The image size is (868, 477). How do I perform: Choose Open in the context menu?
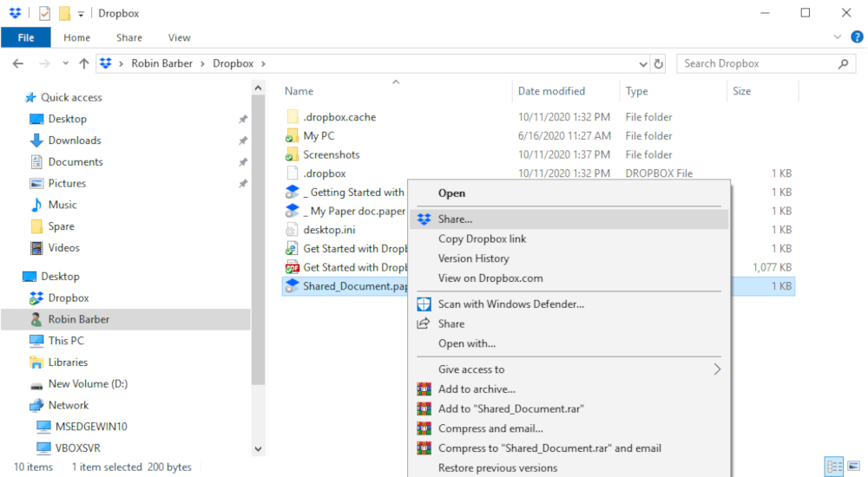point(569,193)
